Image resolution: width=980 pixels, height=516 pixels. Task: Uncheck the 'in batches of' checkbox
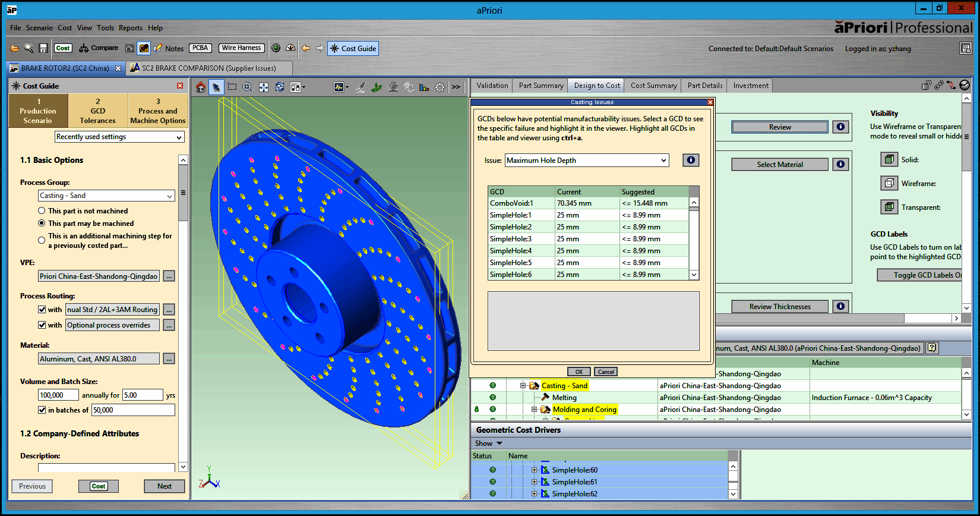[x=42, y=410]
